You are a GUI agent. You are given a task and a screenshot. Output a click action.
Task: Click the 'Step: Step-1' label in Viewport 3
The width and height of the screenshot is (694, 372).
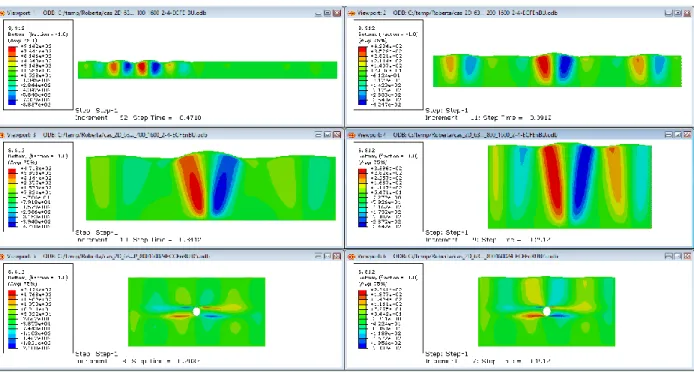(97, 232)
